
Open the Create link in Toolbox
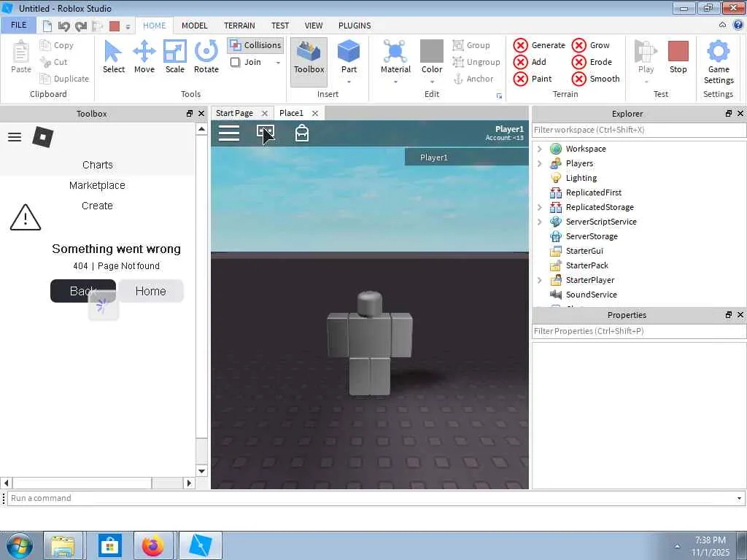click(x=97, y=206)
